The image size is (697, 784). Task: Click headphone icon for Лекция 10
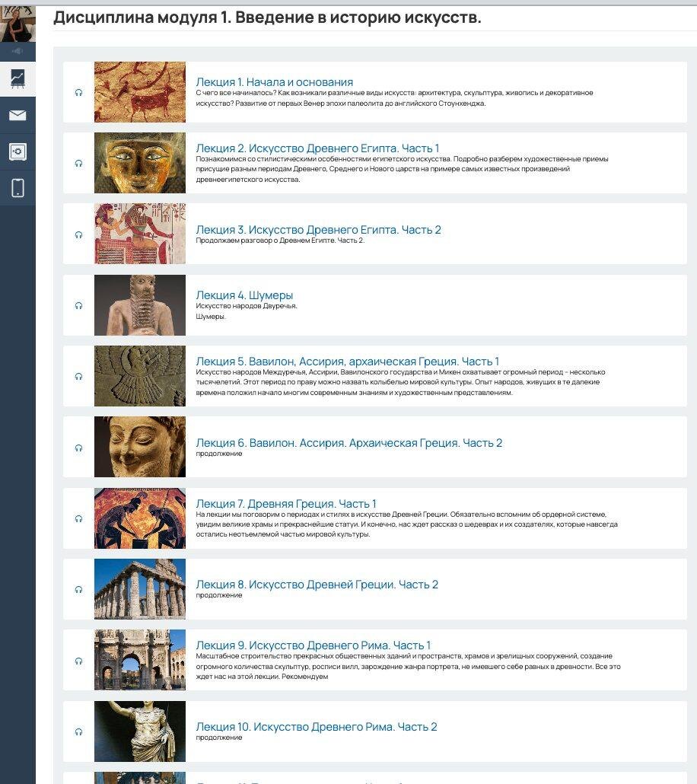[78, 732]
